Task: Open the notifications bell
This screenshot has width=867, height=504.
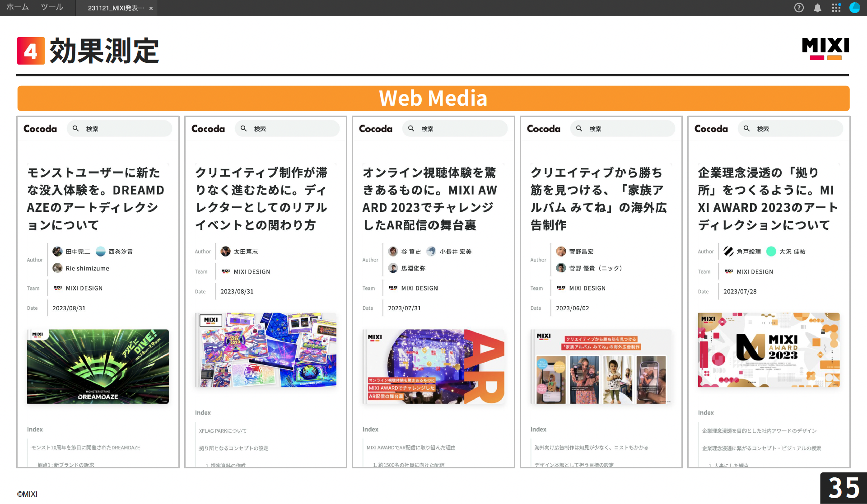Action: point(817,7)
